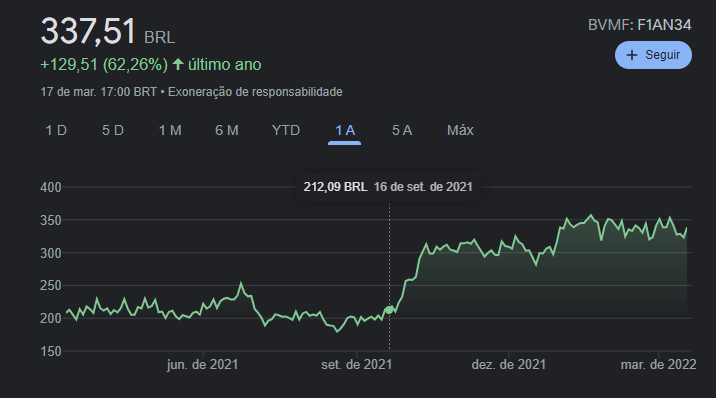
Task: Click the green data point marker on chart
Action: 389,310
